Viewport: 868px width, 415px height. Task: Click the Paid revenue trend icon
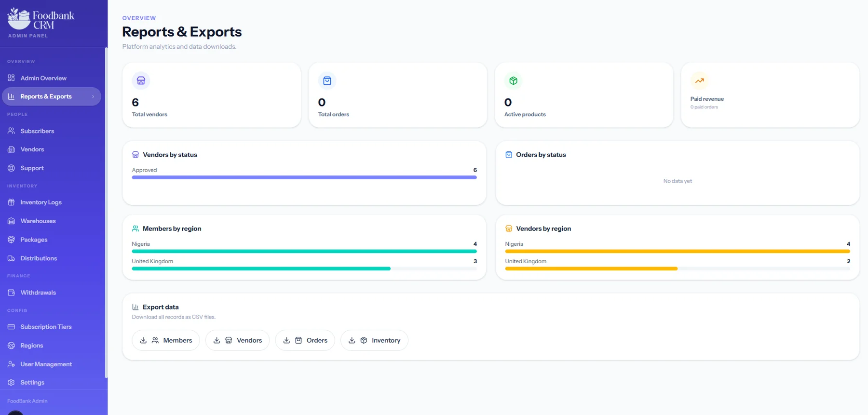click(699, 80)
